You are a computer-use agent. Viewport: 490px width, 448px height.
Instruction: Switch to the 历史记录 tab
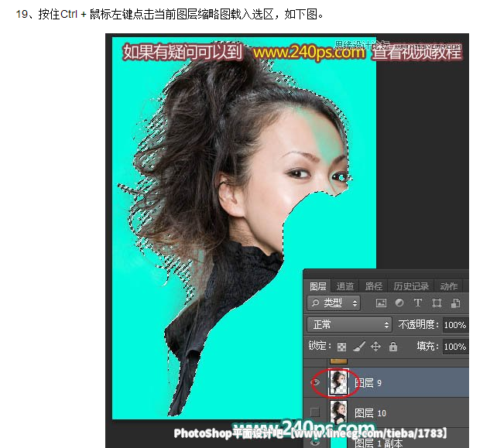(x=411, y=286)
